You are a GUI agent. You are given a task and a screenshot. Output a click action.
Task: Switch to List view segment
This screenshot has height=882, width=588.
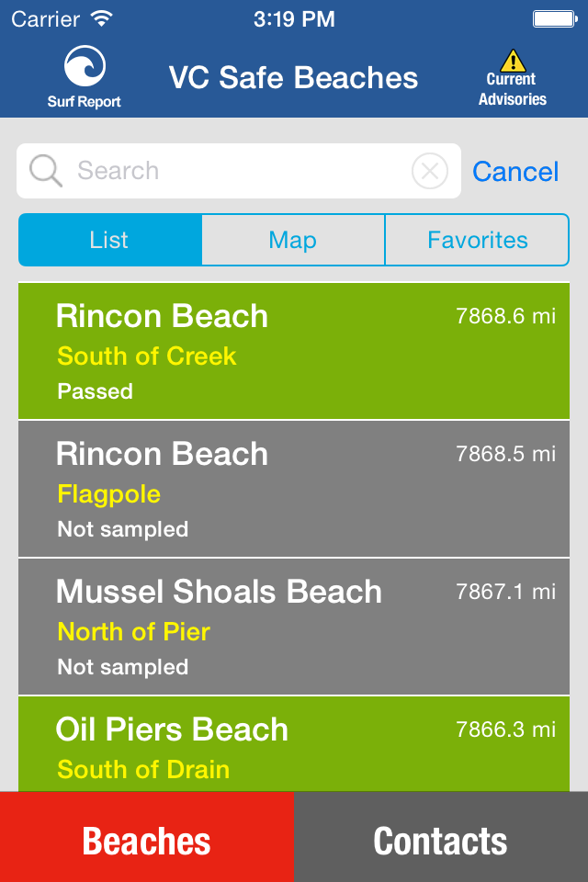(109, 240)
